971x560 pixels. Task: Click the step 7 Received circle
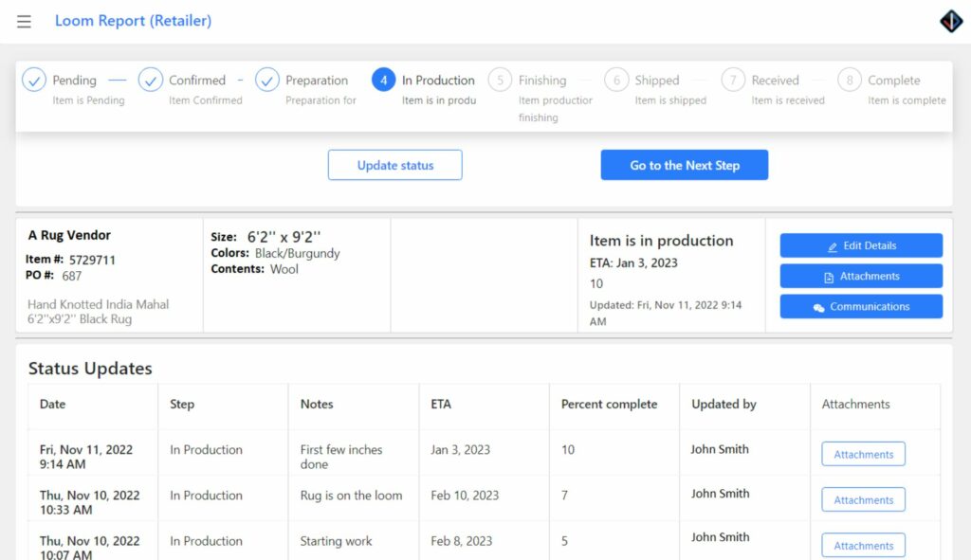[733, 80]
